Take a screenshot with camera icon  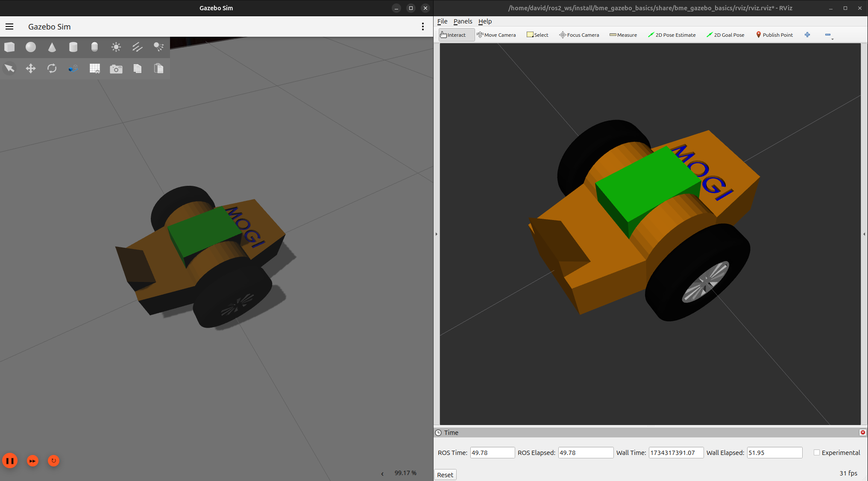[x=116, y=69]
